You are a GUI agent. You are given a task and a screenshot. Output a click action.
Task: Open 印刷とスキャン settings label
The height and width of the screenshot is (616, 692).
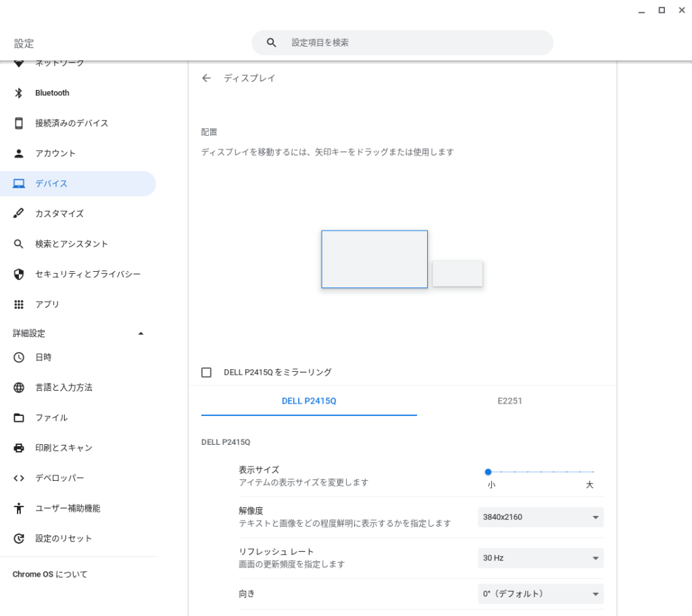coord(64,448)
